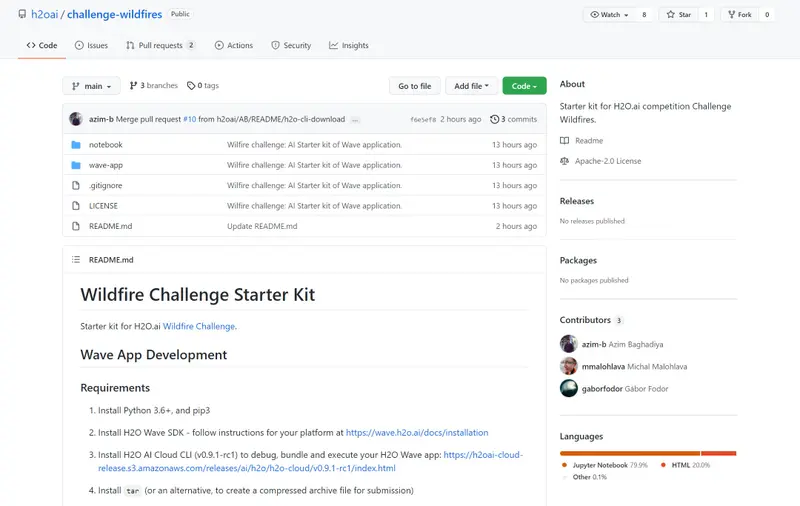The height and width of the screenshot is (506, 800).
Task: Click the notebook folder icon
Action: point(76,145)
